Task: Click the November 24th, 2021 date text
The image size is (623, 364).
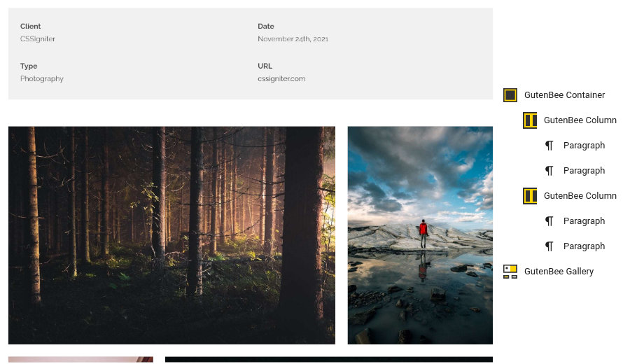Action: (x=293, y=39)
